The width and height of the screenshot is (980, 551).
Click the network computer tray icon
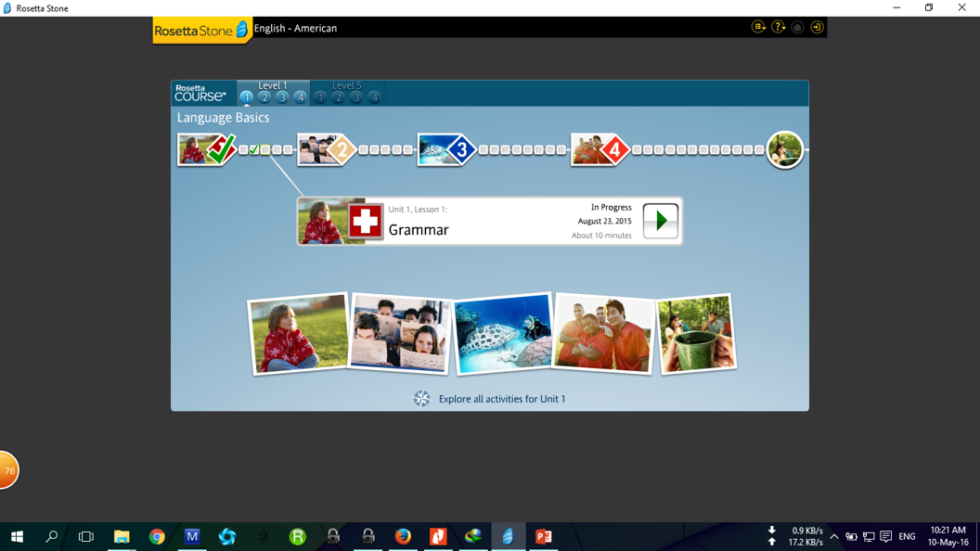(869, 537)
